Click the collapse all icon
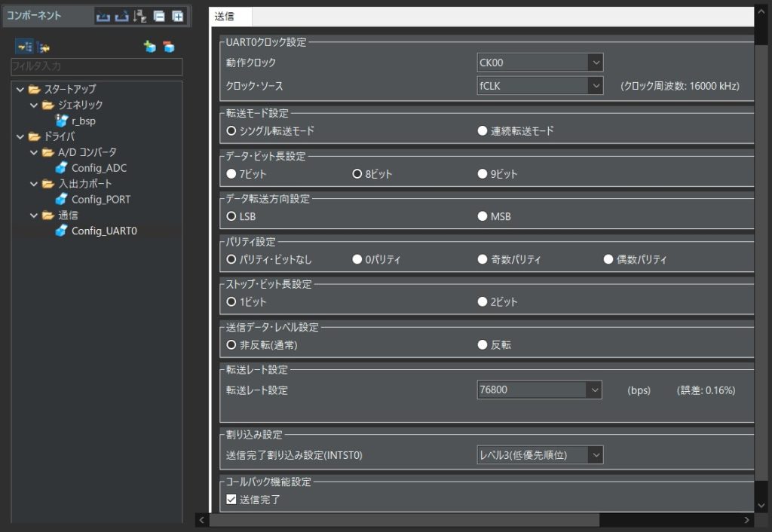Viewport: 772px width, 532px height. tap(159, 16)
